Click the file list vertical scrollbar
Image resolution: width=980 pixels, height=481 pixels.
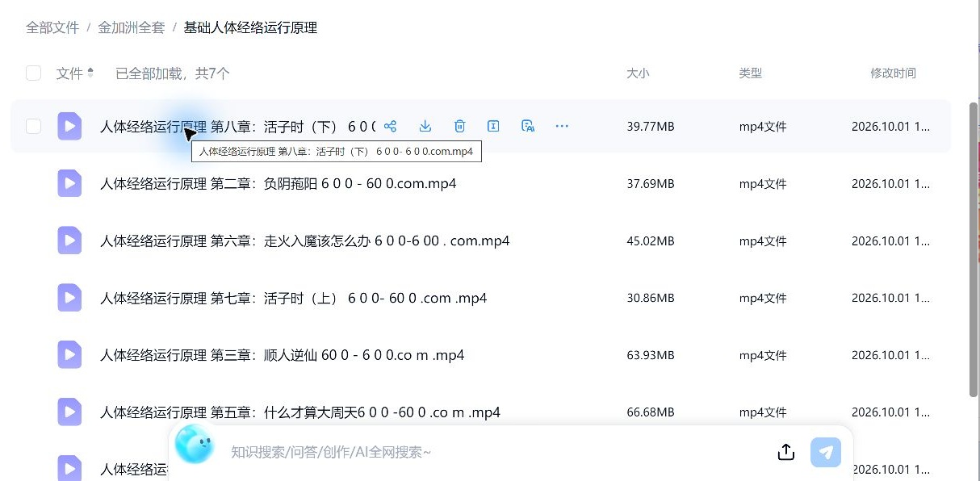[x=974, y=249]
